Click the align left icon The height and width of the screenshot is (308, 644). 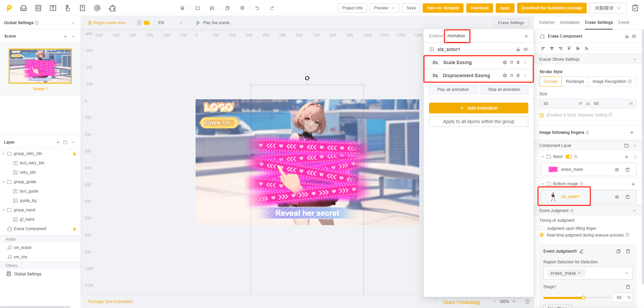543,48
